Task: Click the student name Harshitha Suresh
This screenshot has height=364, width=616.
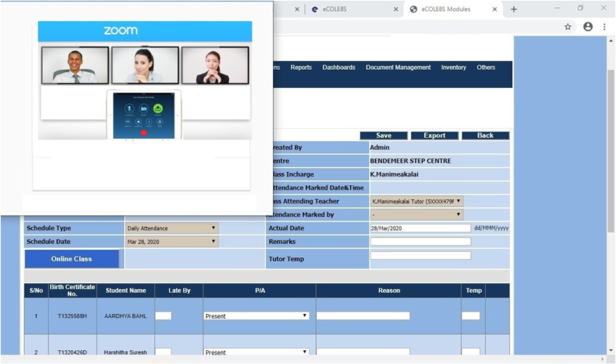Action: click(x=126, y=352)
